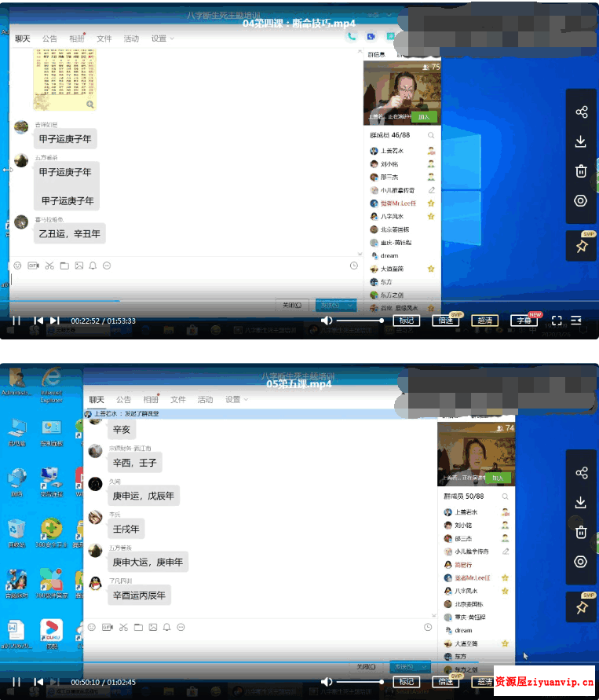The height and width of the screenshot is (700, 599).
Task: Click chat message 辛酉运丙辰年
Action: click(x=139, y=595)
